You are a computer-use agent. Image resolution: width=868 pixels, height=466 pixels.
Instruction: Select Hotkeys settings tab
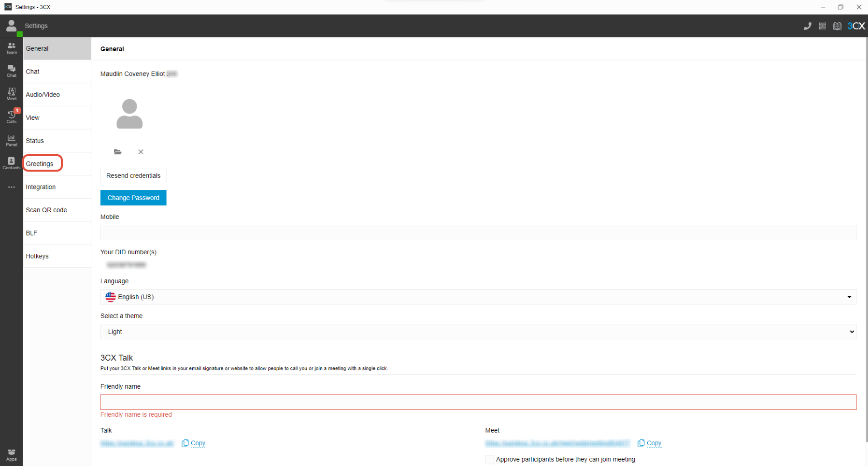tap(57, 256)
